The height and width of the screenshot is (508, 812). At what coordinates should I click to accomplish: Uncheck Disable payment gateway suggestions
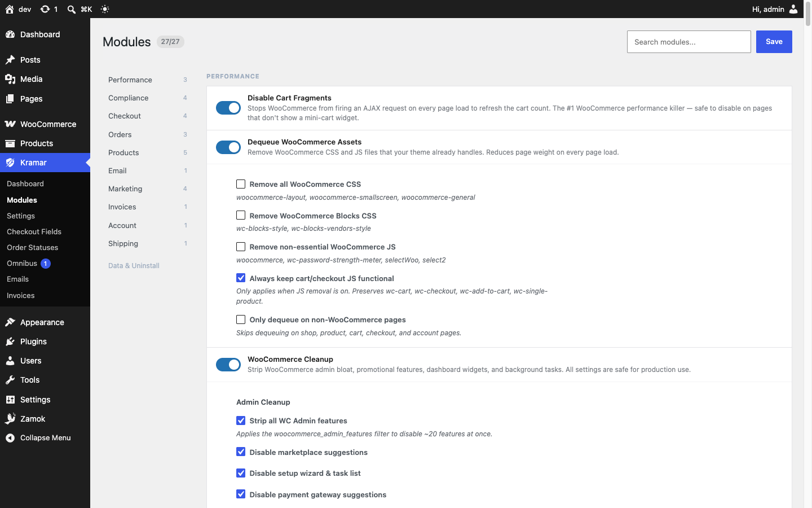tap(241, 494)
